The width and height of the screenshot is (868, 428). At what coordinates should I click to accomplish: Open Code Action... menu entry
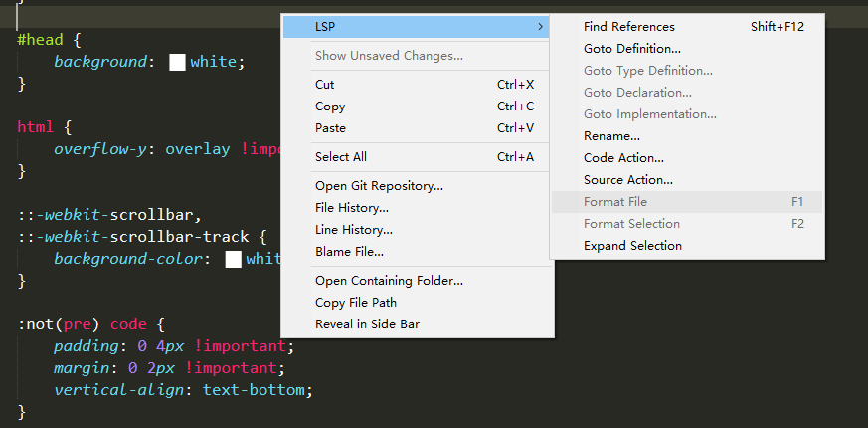click(623, 158)
